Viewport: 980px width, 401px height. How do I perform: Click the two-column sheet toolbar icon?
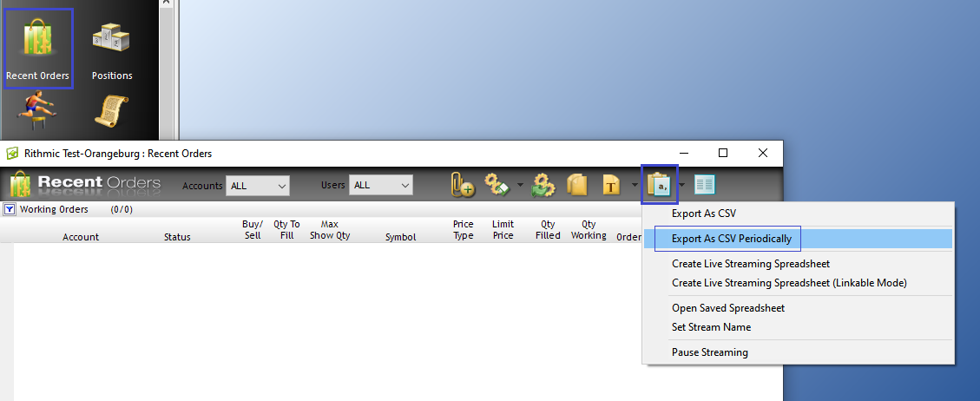[x=704, y=185]
